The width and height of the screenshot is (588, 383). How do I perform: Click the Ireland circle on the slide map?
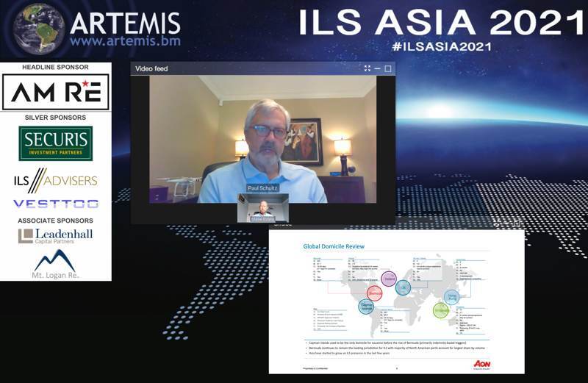point(389,279)
